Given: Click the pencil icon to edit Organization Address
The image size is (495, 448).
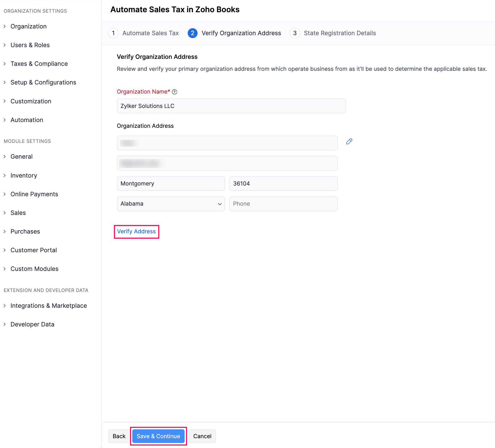Looking at the screenshot, I should pos(349,141).
